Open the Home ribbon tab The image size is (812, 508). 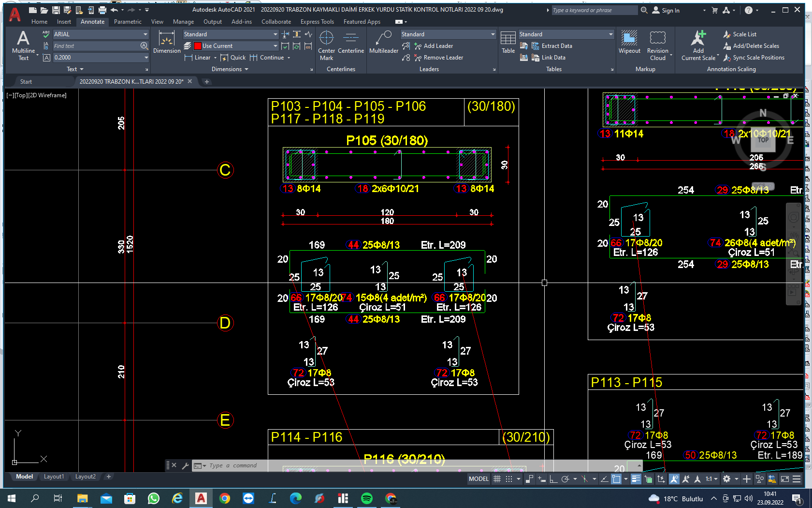[39, 22]
